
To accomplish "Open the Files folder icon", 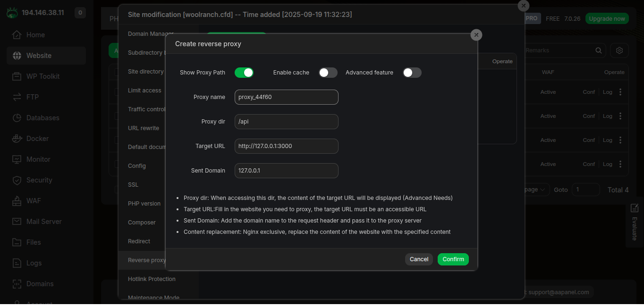I will 17,242.
